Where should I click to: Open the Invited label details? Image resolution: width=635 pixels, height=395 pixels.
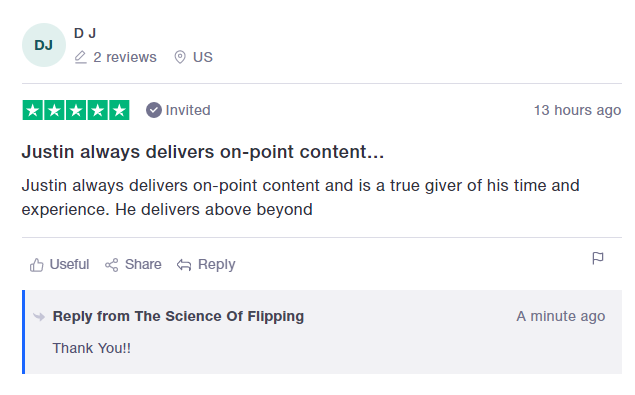pyautogui.click(x=188, y=110)
